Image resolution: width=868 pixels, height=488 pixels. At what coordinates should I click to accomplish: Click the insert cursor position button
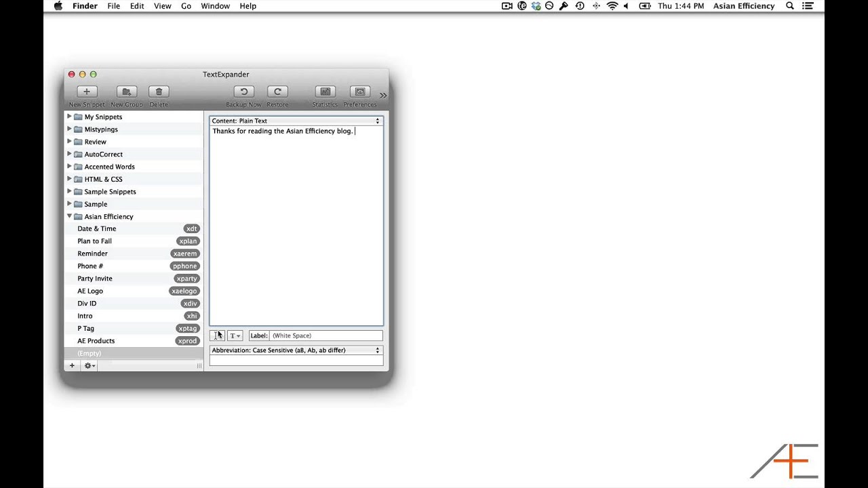click(x=216, y=335)
